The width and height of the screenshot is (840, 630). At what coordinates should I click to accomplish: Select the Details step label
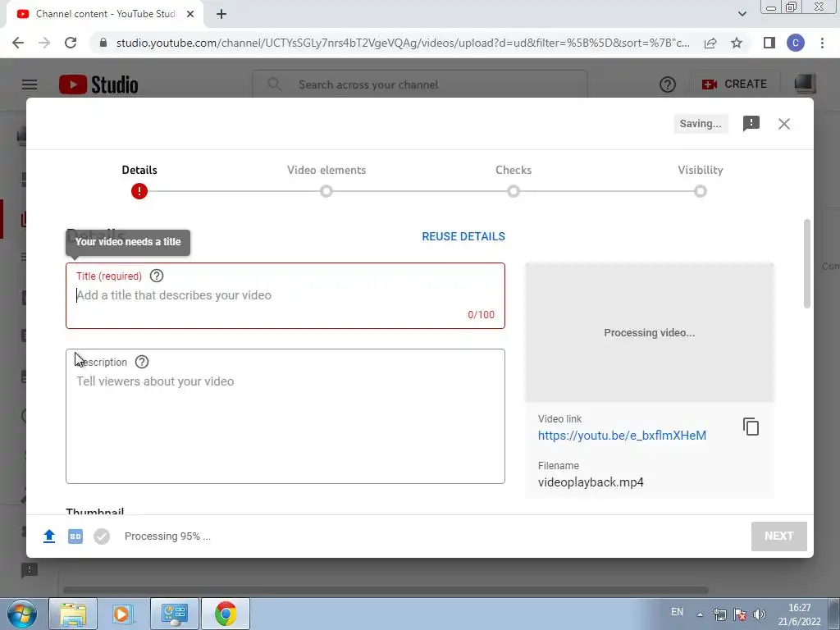139,170
